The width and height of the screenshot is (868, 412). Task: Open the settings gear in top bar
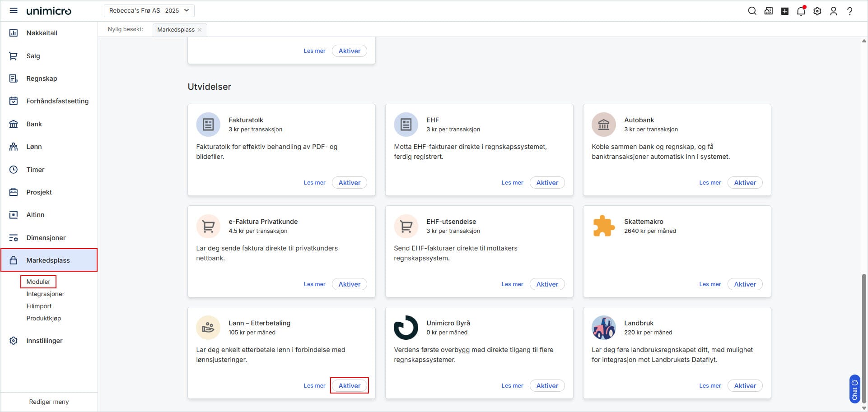(817, 11)
